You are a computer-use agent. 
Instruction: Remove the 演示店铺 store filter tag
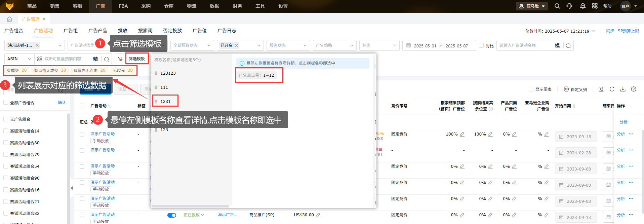(37, 45)
